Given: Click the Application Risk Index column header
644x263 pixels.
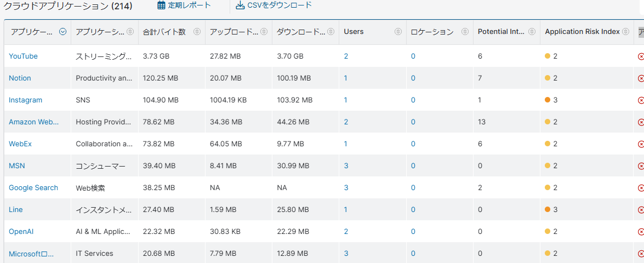Looking at the screenshot, I should click(x=582, y=32).
